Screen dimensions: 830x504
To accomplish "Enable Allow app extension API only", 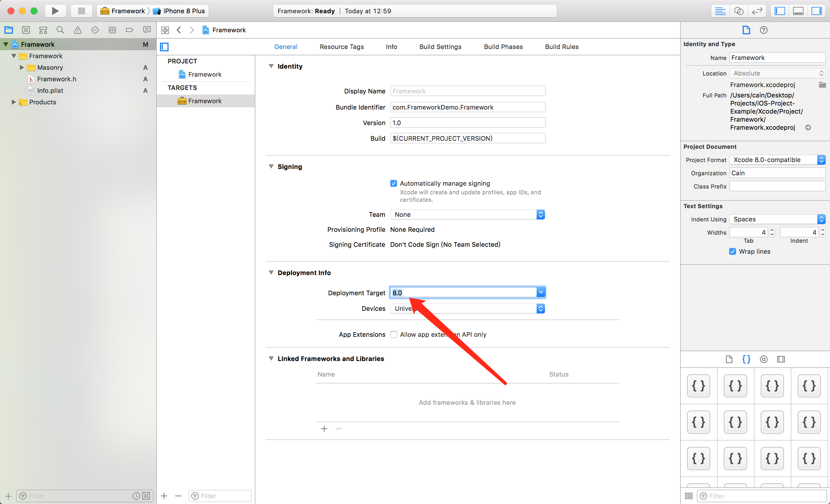I will pyautogui.click(x=393, y=334).
